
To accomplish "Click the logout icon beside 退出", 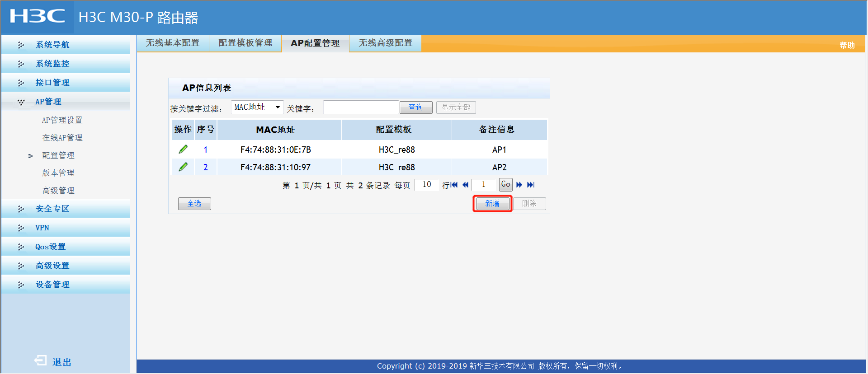I will tap(40, 360).
